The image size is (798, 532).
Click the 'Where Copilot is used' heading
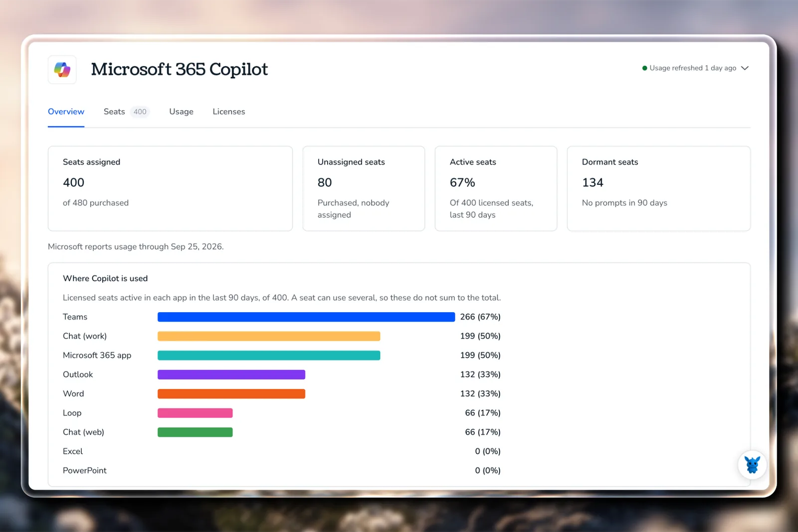[105, 279]
